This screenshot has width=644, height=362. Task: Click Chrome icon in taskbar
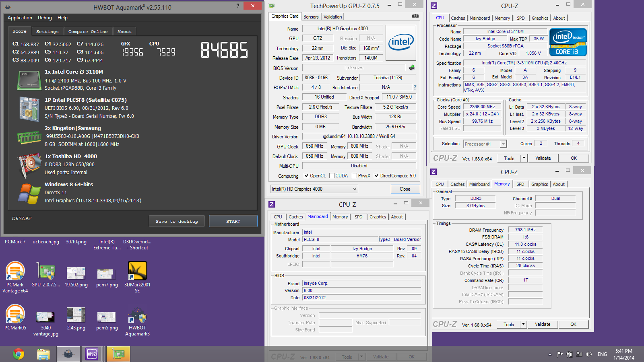[x=19, y=354]
